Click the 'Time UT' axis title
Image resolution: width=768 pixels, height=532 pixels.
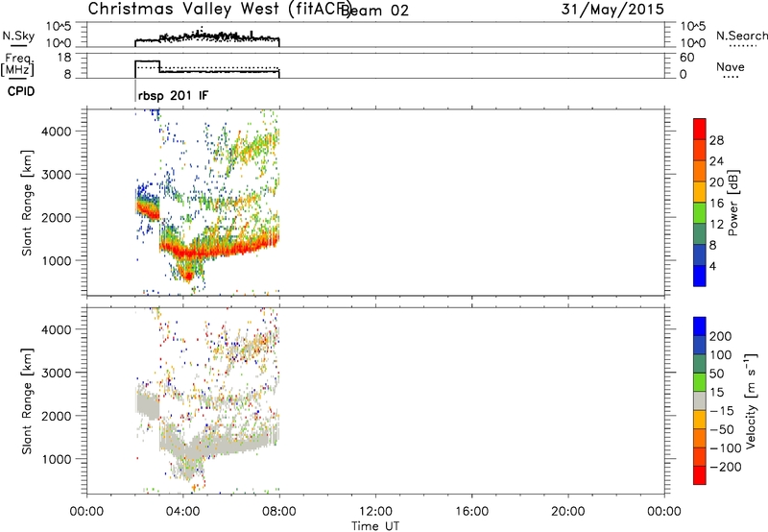click(x=375, y=526)
